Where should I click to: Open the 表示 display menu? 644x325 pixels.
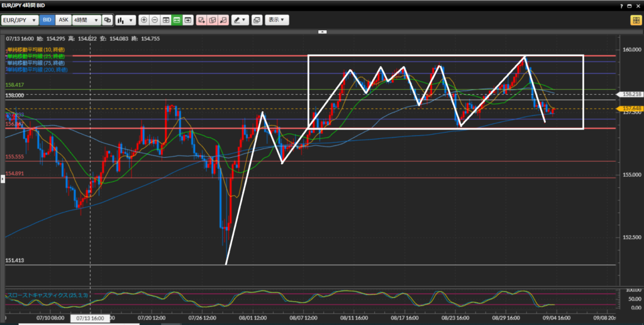pos(277,20)
